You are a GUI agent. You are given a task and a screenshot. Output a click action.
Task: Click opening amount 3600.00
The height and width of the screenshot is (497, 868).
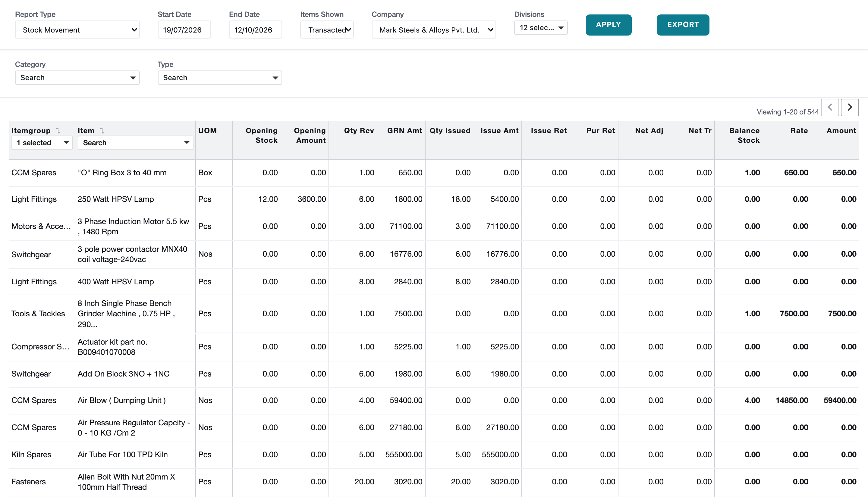coord(311,199)
